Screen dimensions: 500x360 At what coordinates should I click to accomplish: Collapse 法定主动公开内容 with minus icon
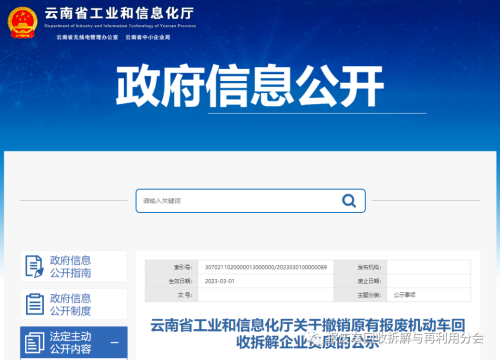click(114, 342)
